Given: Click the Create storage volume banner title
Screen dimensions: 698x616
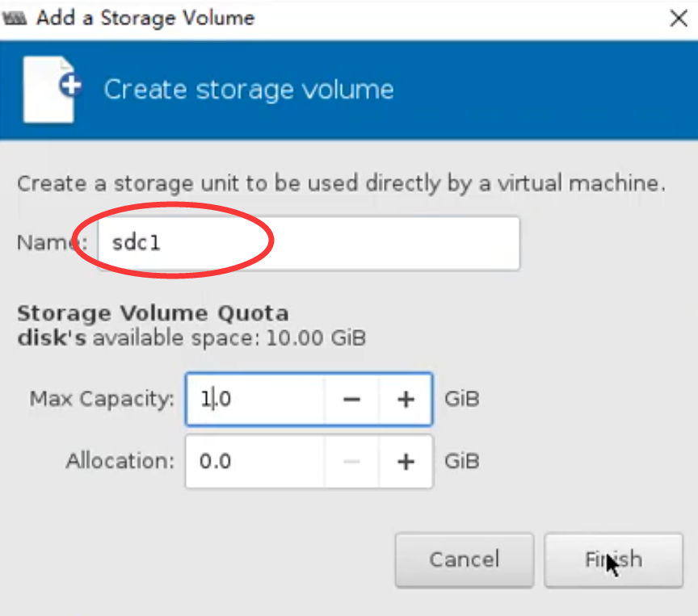Looking at the screenshot, I should [x=248, y=89].
